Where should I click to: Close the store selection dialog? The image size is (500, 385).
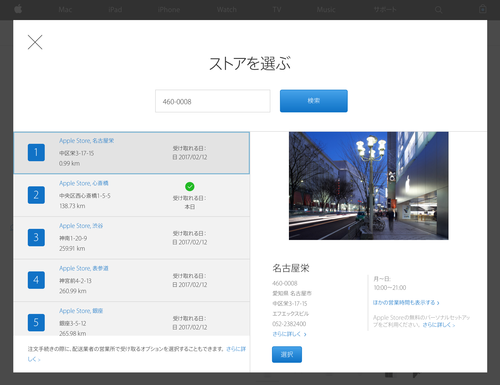coord(35,42)
